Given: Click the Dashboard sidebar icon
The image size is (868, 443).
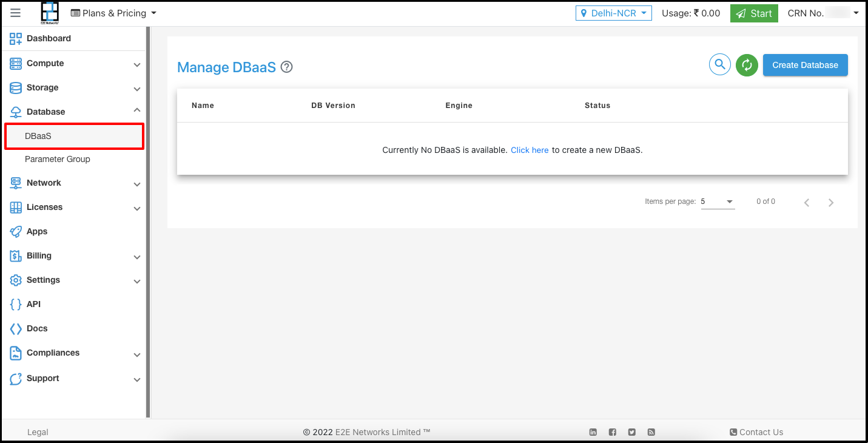Looking at the screenshot, I should point(16,38).
